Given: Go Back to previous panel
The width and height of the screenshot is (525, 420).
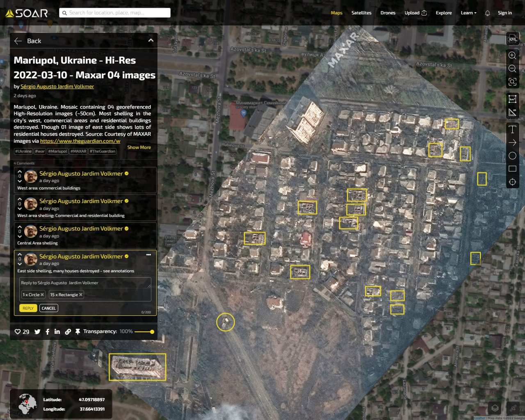Looking at the screenshot, I should coord(28,41).
